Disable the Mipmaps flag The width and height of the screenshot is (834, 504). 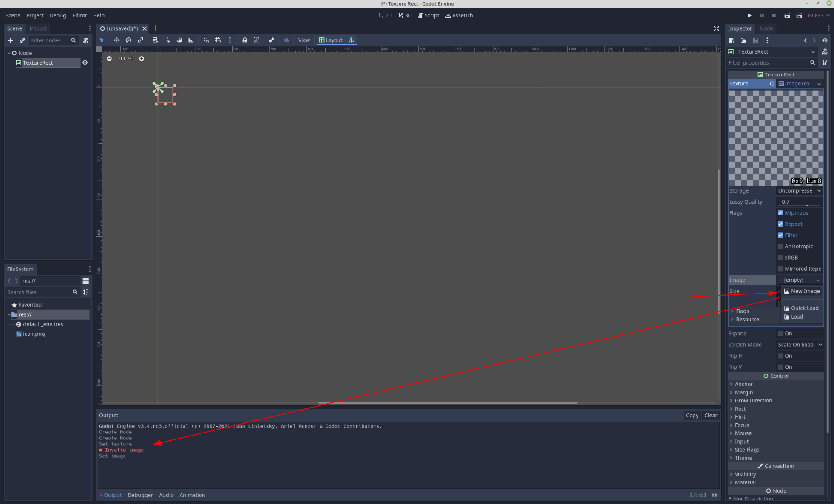tap(781, 212)
